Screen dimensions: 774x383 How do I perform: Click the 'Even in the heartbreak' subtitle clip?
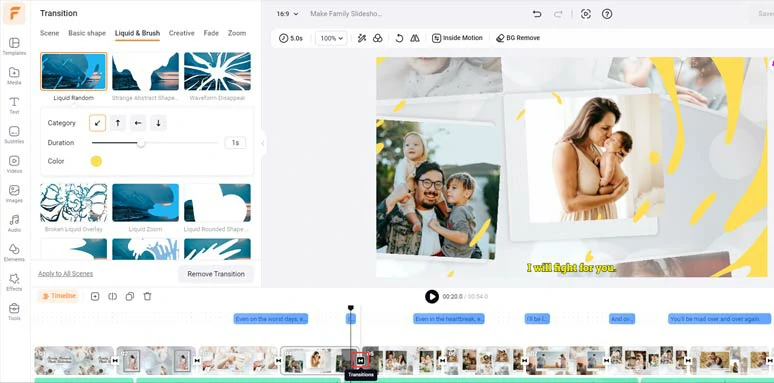tap(449, 319)
